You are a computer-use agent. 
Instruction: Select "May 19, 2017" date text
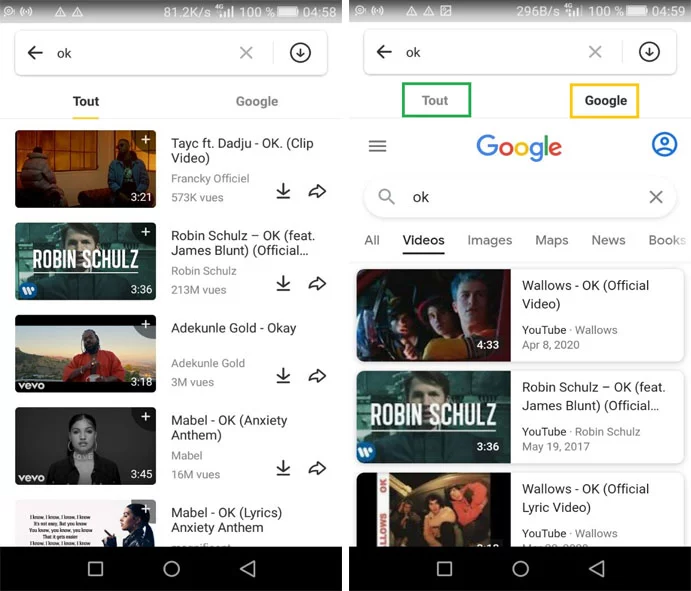pyautogui.click(x=556, y=446)
